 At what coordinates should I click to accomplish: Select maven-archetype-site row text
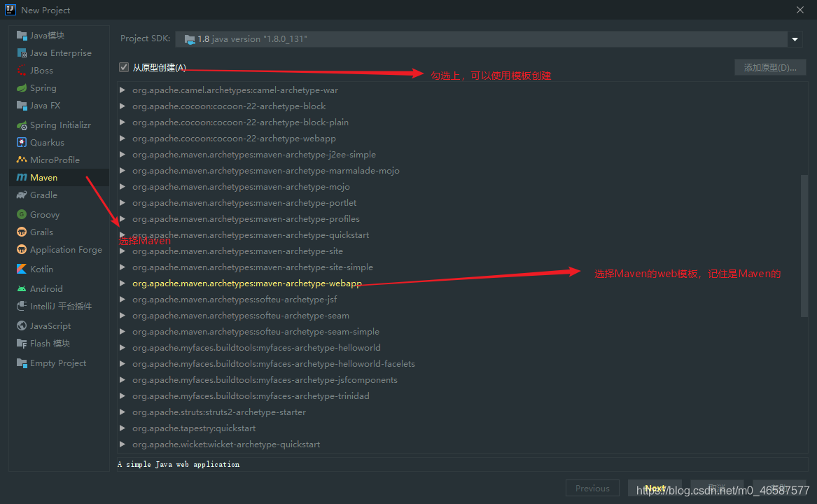point(237,251)
